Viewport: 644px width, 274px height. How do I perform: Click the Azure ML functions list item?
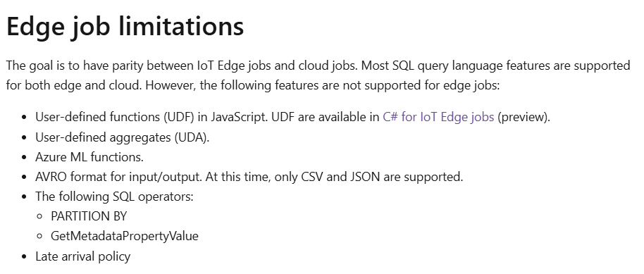(x=89, y=157)
